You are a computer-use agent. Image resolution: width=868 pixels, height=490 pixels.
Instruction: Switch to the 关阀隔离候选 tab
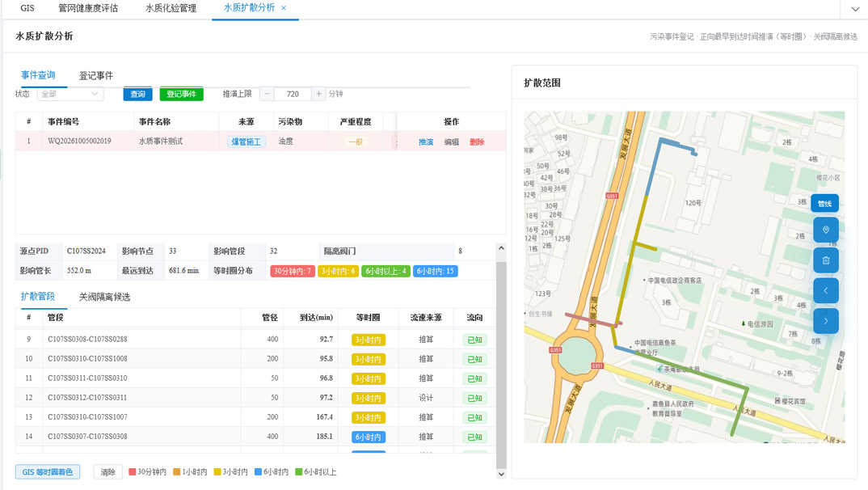[104, 297]
